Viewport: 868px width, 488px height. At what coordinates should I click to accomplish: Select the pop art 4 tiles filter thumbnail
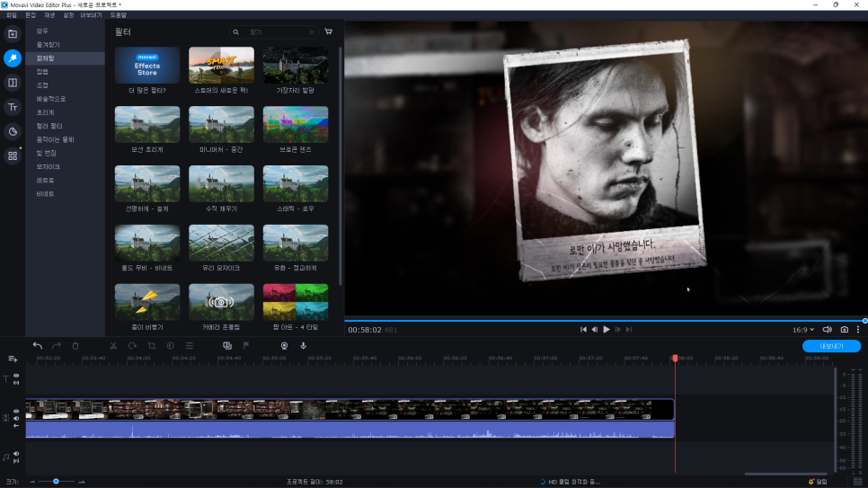pyautogui.click(x=296, y=303)
